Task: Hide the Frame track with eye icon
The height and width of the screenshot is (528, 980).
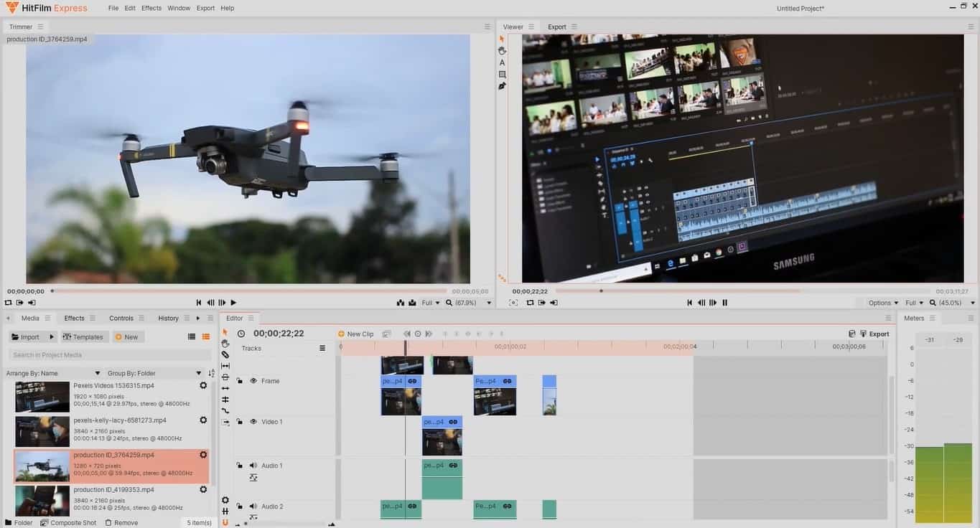Action: (253, 381)
